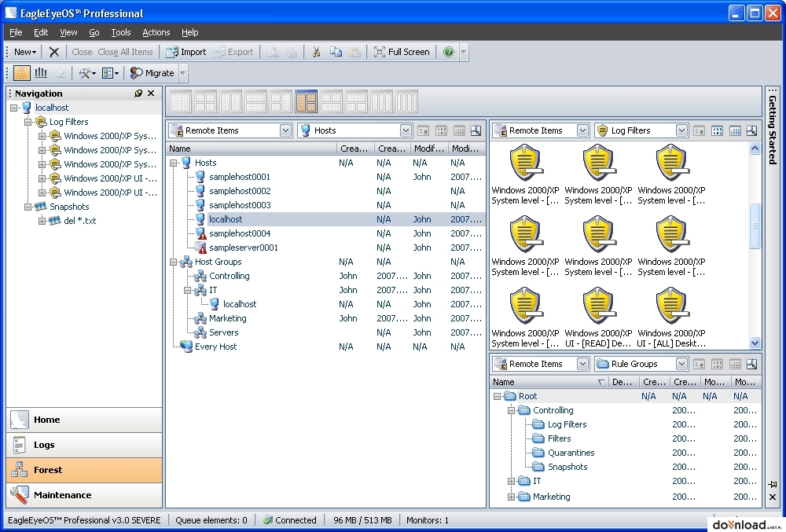
Task: Open the File menu
Action: (16, 32)
